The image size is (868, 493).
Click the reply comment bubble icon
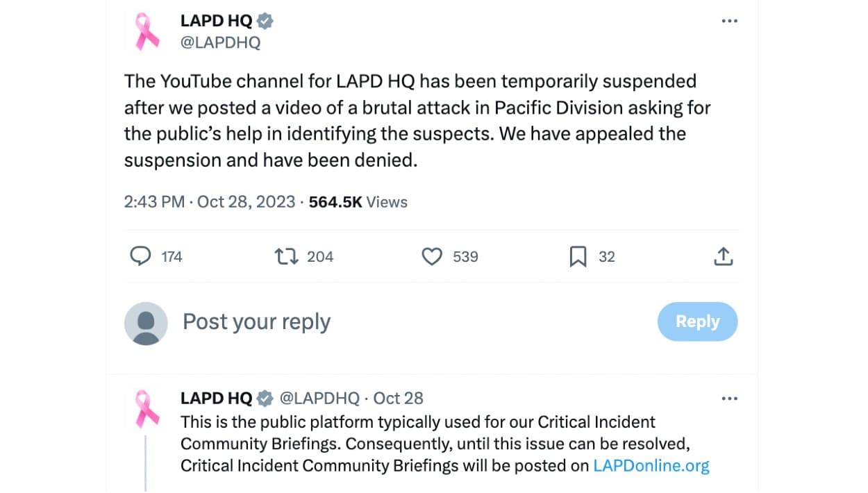tap(141, 257)
